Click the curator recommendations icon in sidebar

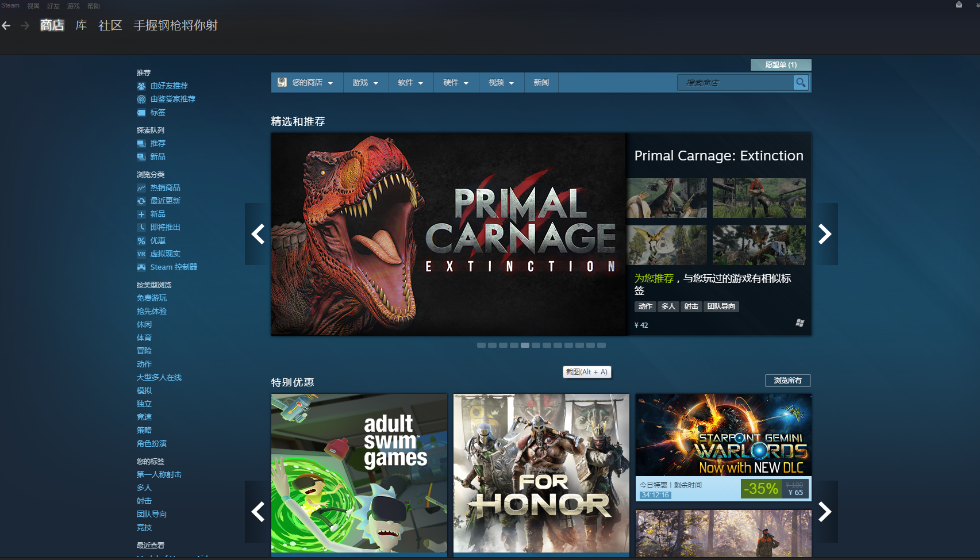(141, 99)
